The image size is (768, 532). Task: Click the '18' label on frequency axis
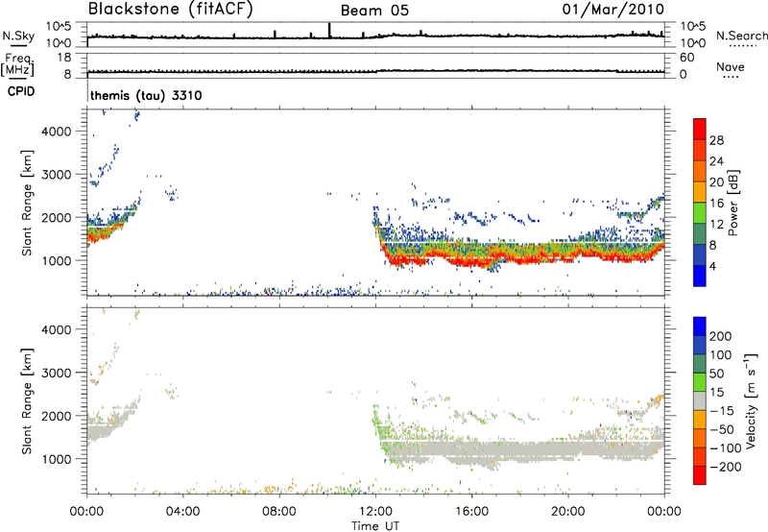(x=64, y=58)
